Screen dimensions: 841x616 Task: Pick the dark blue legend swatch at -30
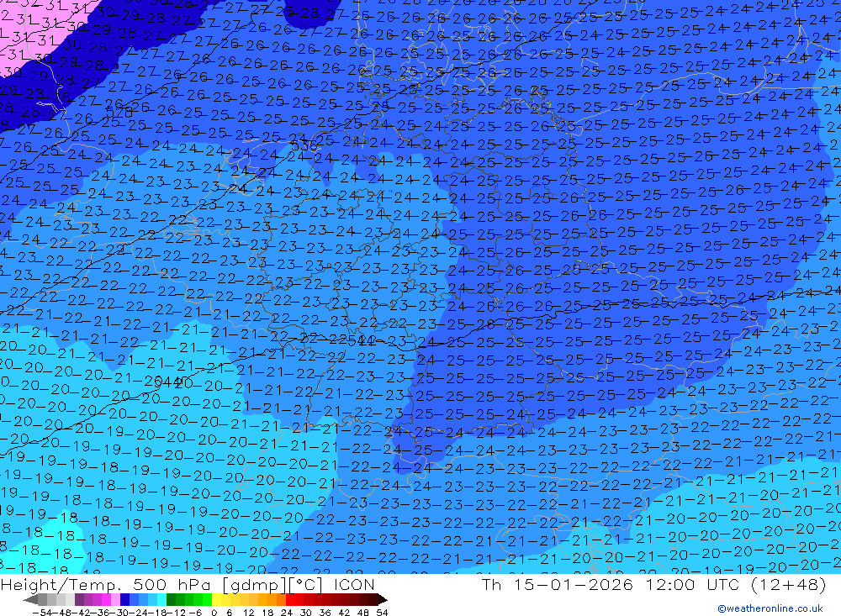(124, 599)
